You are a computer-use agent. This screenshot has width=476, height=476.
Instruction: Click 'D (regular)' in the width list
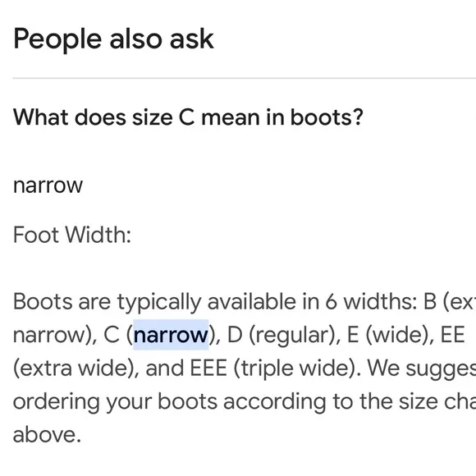pos(280,335)
